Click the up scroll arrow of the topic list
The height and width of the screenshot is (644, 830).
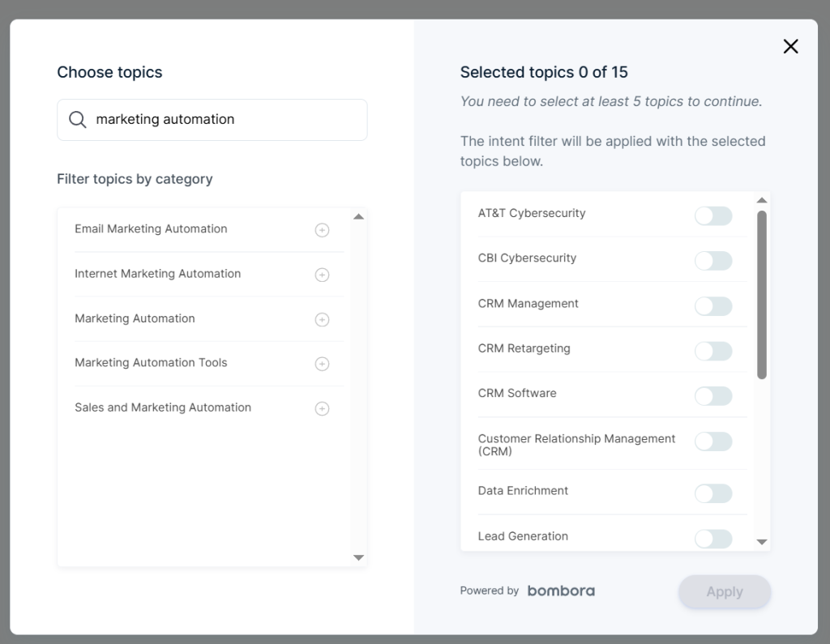pyautogui.click(x=358, y=216)
